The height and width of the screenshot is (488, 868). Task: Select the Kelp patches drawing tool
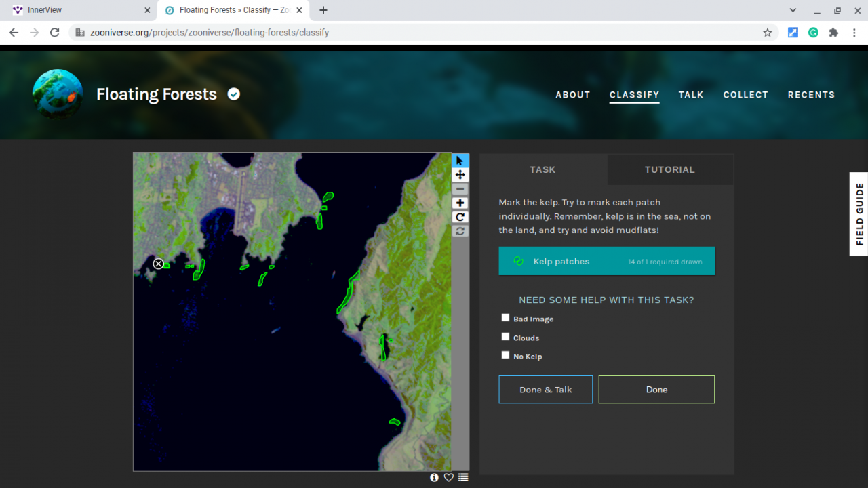607,261
